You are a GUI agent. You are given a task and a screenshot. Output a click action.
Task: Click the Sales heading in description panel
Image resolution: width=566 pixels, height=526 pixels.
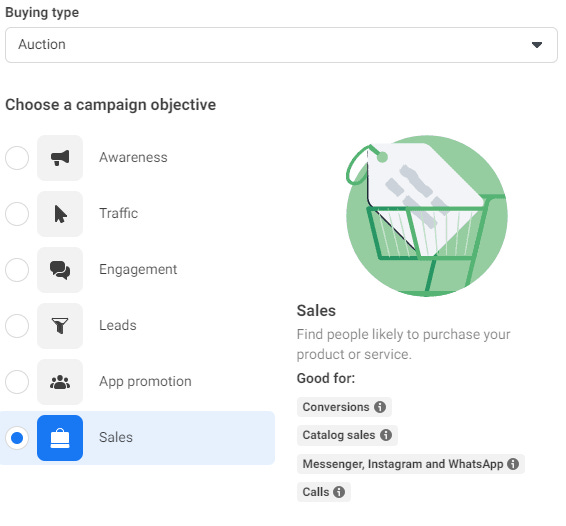[316, 311]
